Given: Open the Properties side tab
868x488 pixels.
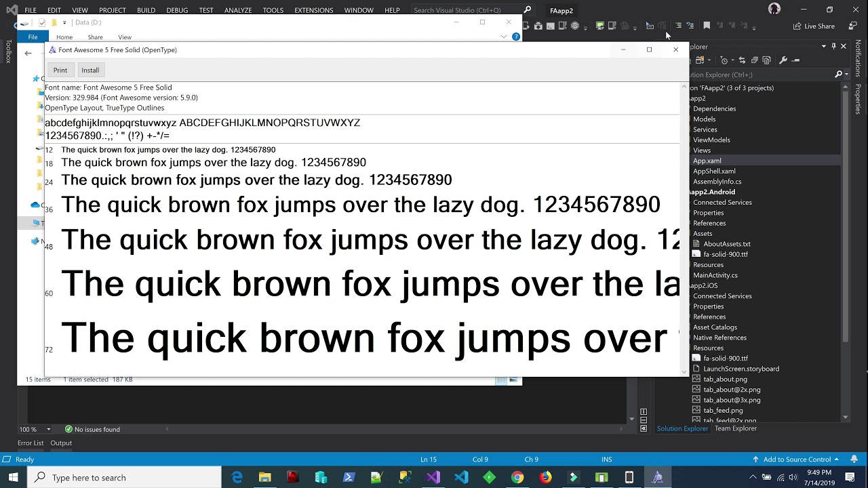Looking at the screenshot, I should pos(858,99).
